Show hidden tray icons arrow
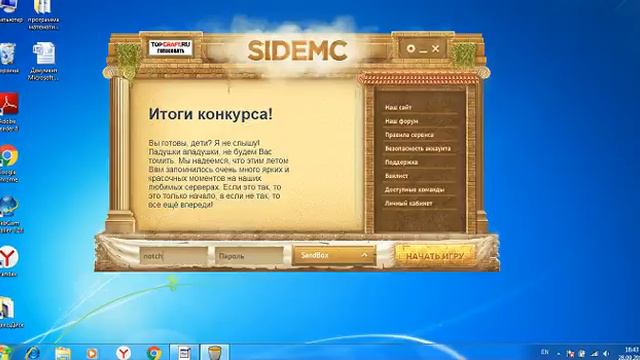640x360 pixels. tap(558, 354)
